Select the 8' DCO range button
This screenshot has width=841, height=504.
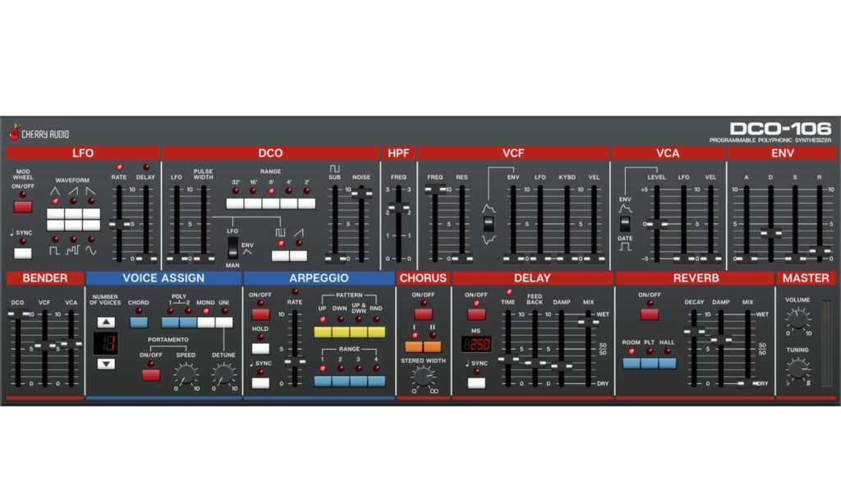pyautogui.click(x=271, y=204)
